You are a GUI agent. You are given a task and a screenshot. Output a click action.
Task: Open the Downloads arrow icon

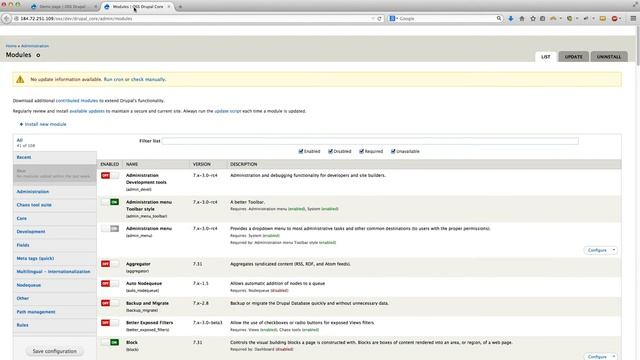(511, 18)
